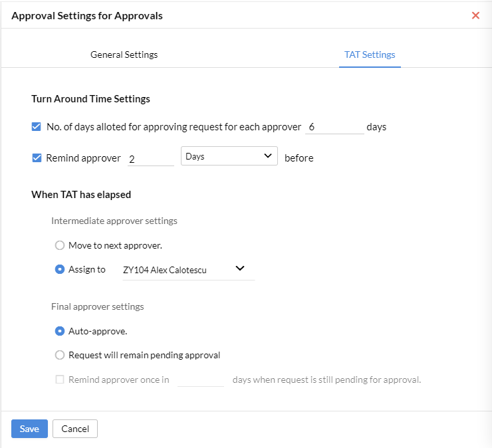Open the ZY104 Alex Calotescu assignee dropdown
This screenshot has width=492, height=448.
click(188, 270)
